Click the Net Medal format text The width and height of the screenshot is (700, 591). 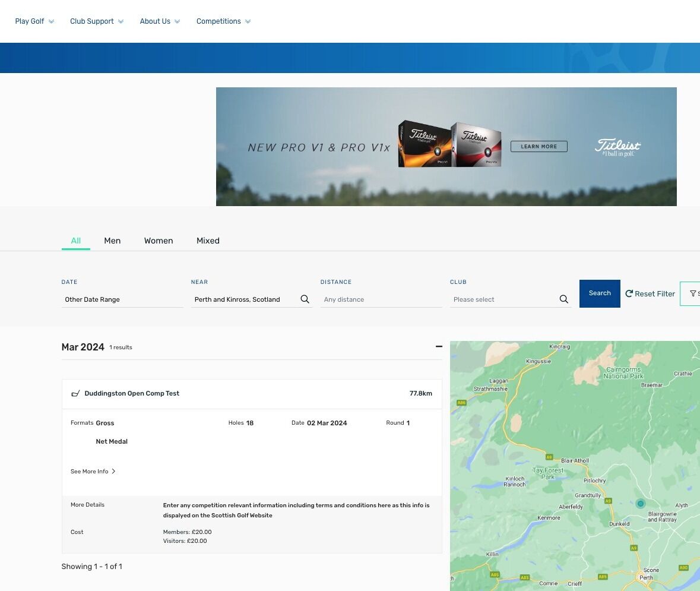pos(112,441)
